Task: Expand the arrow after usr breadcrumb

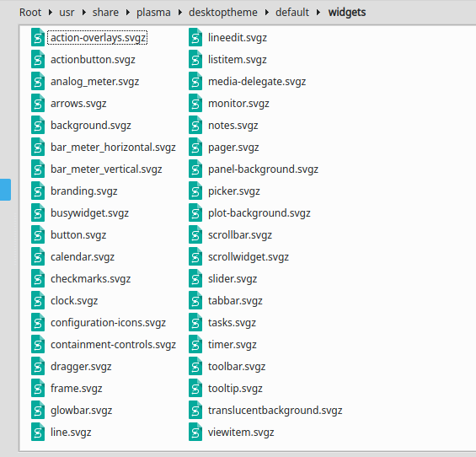Action: click(x=83, y=13)
